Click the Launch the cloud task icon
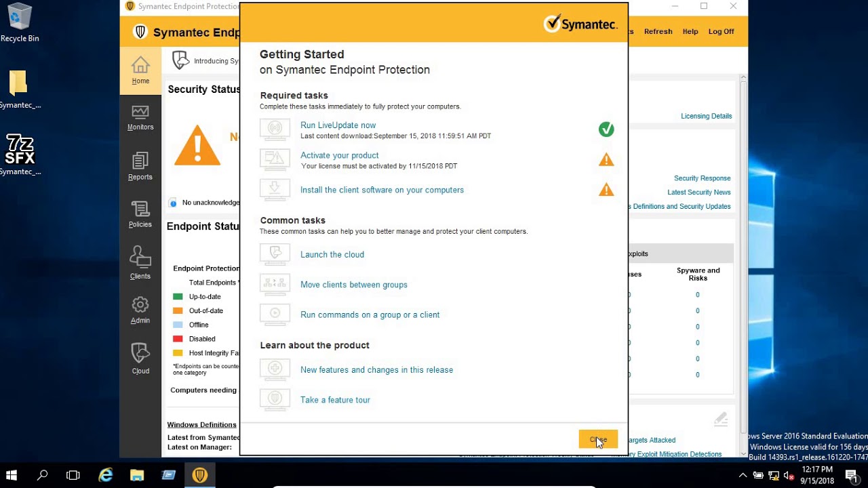Viewport: 868px width, 488px height. 275,254
